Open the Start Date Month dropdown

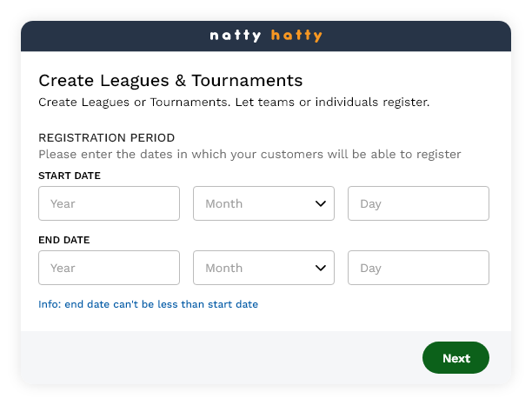pyautogui.click(x=263, y=203)
